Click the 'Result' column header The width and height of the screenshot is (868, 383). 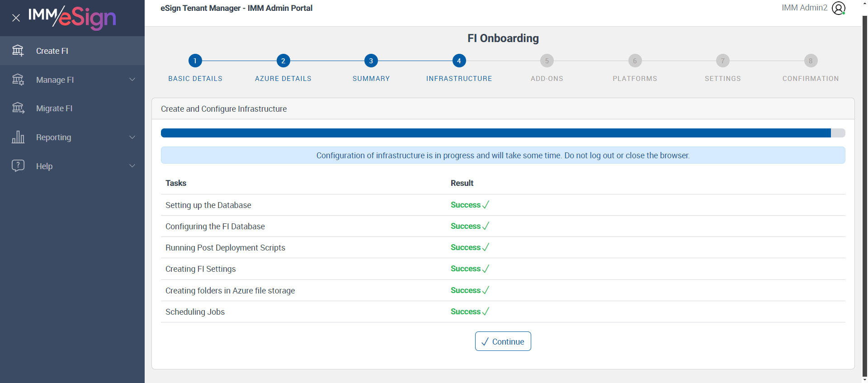coord(462,183)
